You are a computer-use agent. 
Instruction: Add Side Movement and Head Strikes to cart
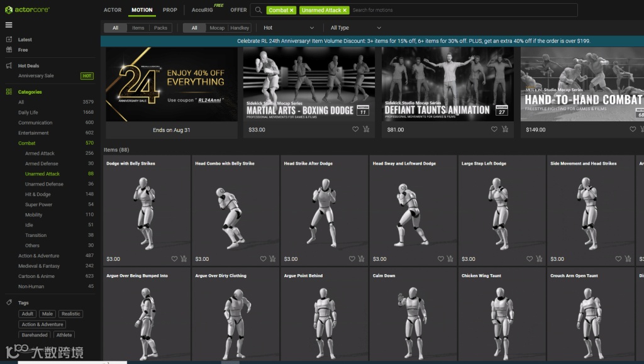628,259
